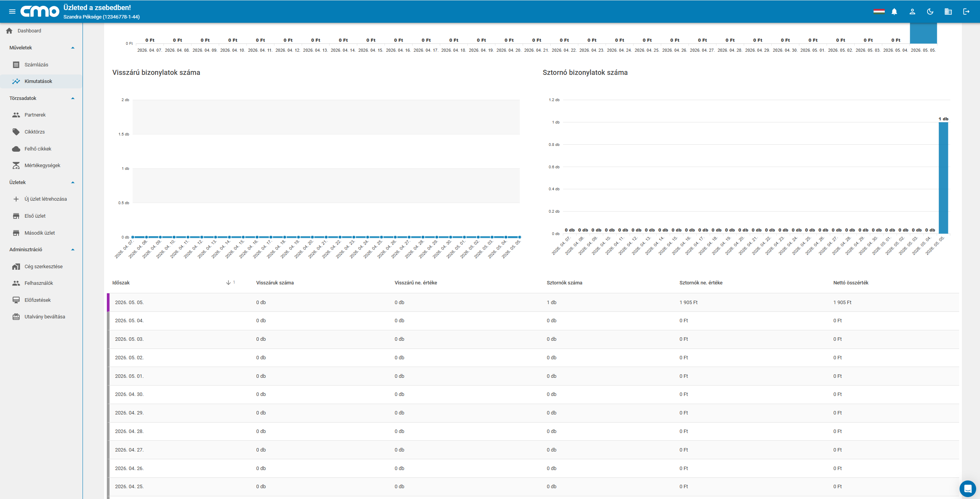Open the user profile icon
This screenshot has width=980, height=499.
[912, 12]
